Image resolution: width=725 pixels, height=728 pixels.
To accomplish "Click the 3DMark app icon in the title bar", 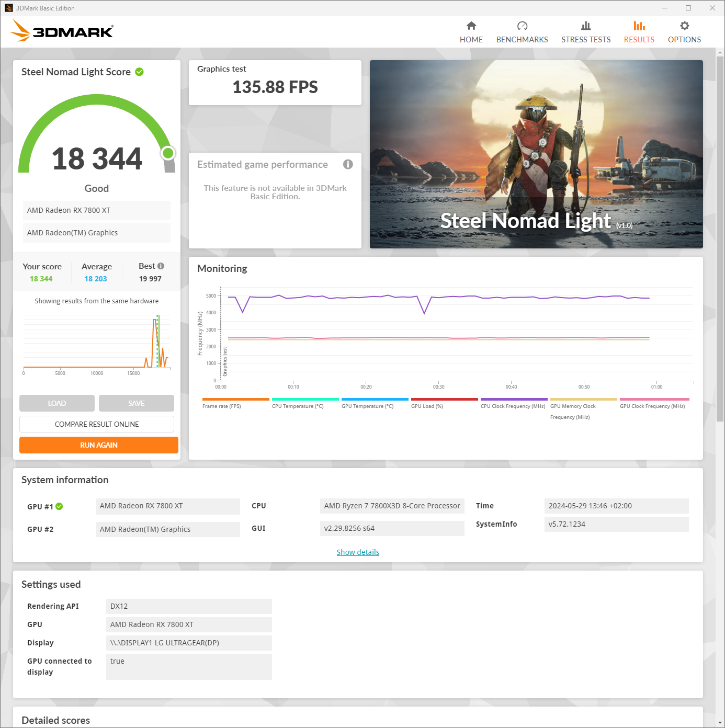I will tap(8, 8).
